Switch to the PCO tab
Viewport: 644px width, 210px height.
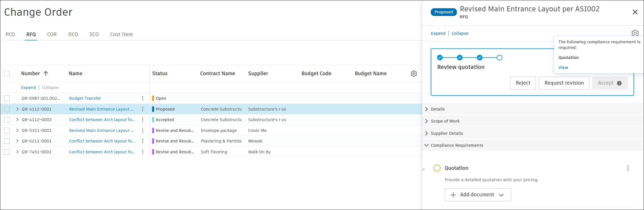[x=10, y=34]
